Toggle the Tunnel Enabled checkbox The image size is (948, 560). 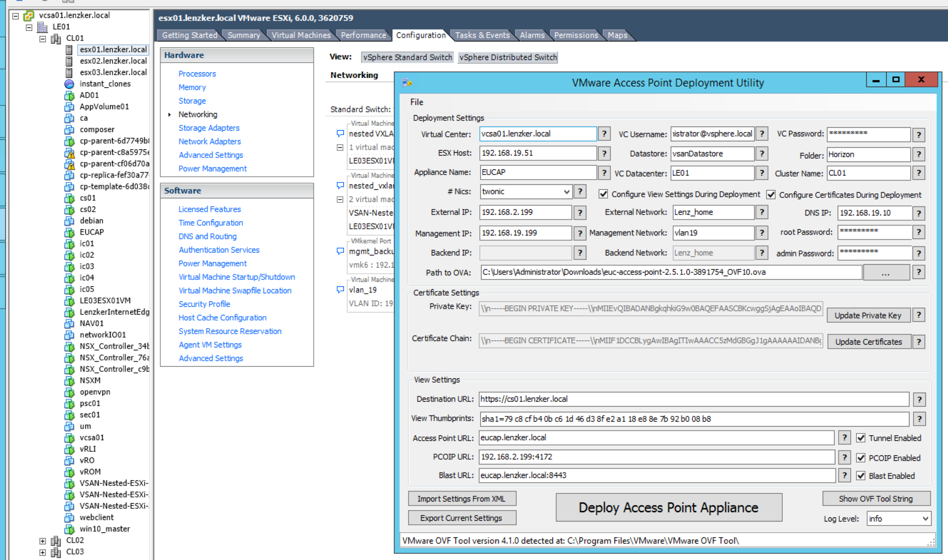click(x=861, y=438)
